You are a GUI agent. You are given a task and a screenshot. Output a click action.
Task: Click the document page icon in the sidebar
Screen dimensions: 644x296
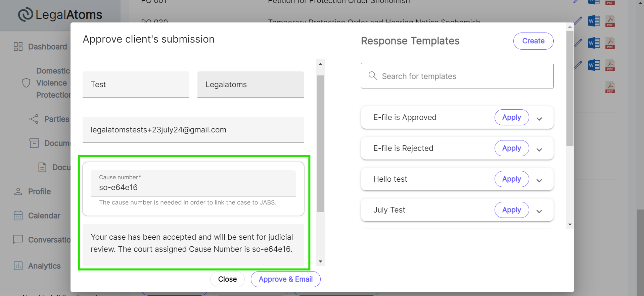[x=42, y=167]
